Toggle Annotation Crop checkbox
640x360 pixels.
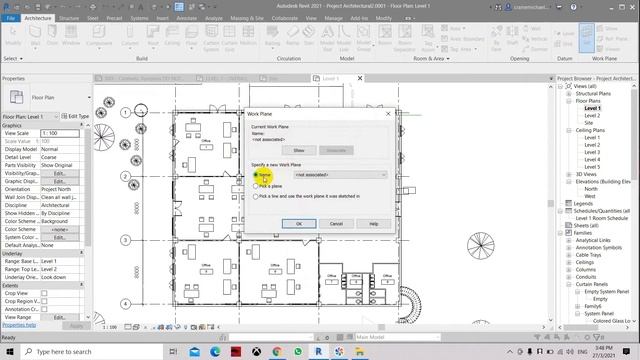44,309
